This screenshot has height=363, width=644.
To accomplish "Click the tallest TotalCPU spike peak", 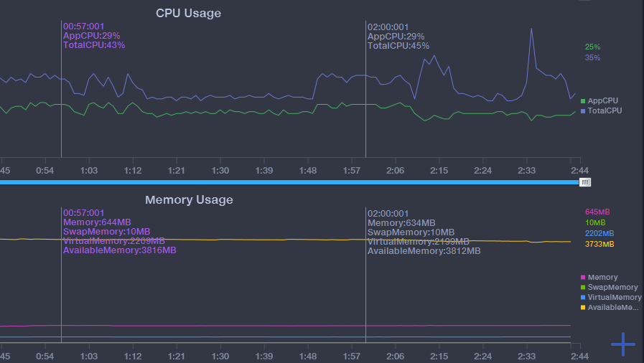I will [531, 29].
